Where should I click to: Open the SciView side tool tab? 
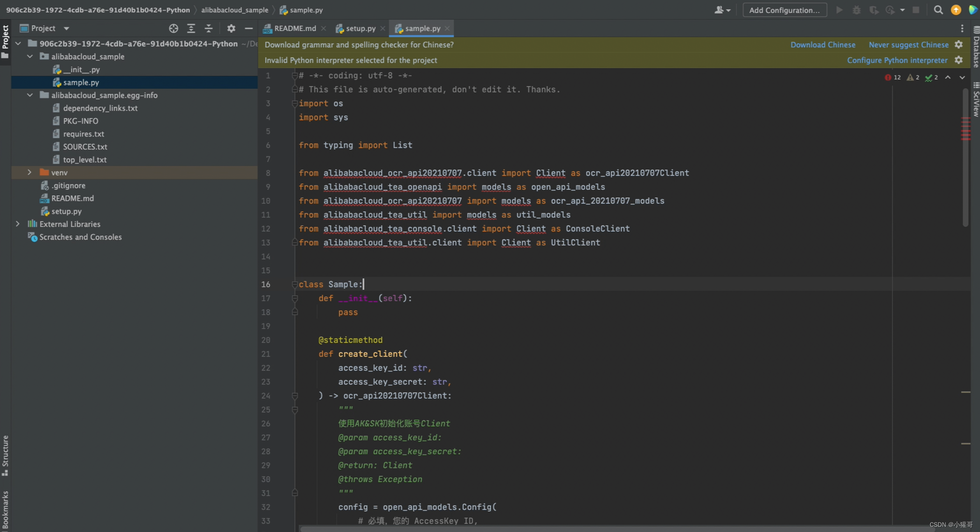point(976,100)
